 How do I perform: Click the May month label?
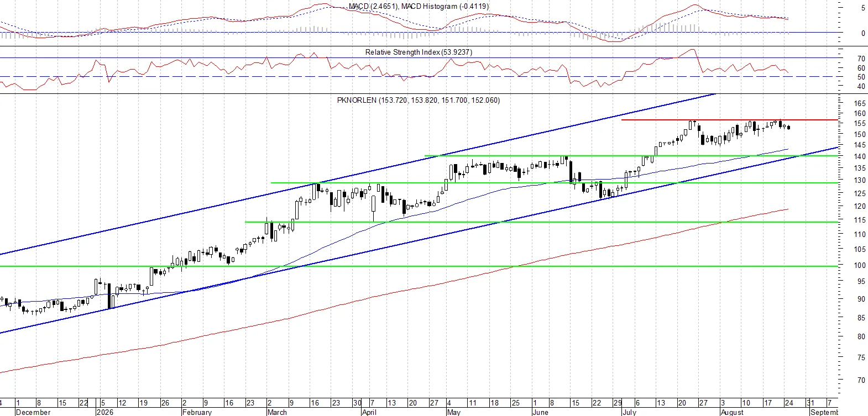click(x=453, y=412)
